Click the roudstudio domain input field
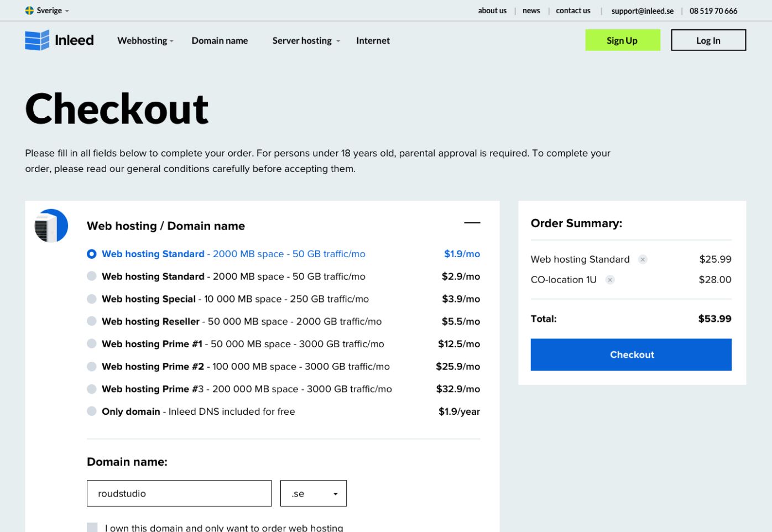This screenshot has width=772, height=532. (x=179, y=493)
